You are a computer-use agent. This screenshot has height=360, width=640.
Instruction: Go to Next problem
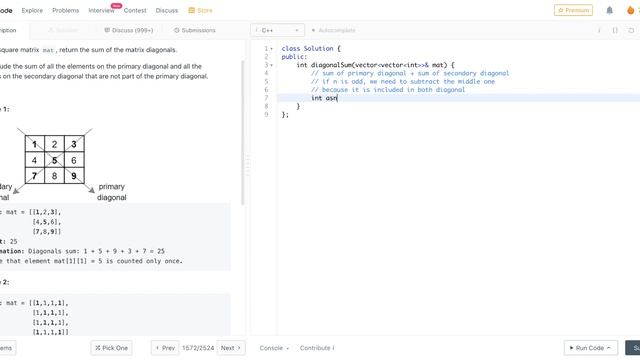tap(231, 348)
